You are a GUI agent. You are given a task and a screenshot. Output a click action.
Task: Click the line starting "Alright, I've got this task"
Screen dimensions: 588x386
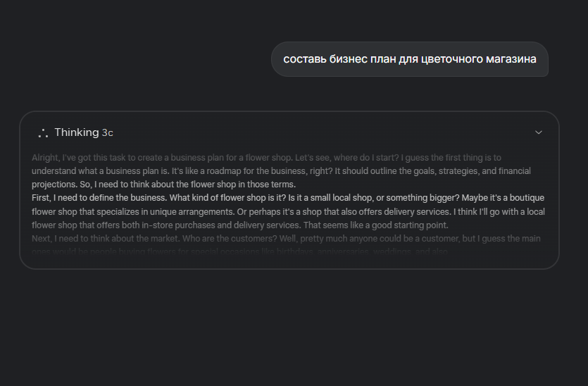pyautogui.click(x=266, y=158)
